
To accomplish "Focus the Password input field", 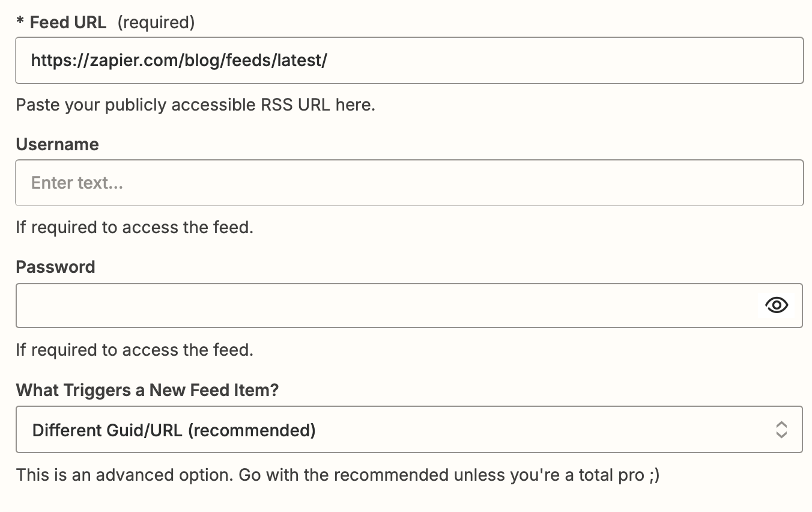I will click(384, 305).
